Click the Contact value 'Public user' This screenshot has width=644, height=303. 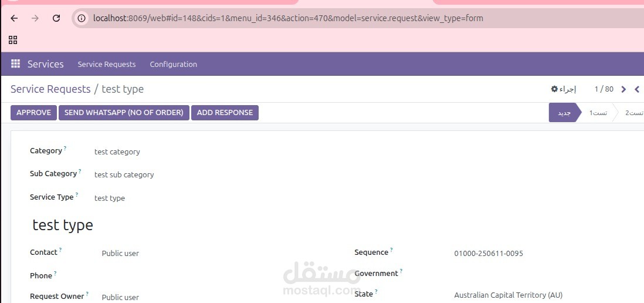point(120,253)
